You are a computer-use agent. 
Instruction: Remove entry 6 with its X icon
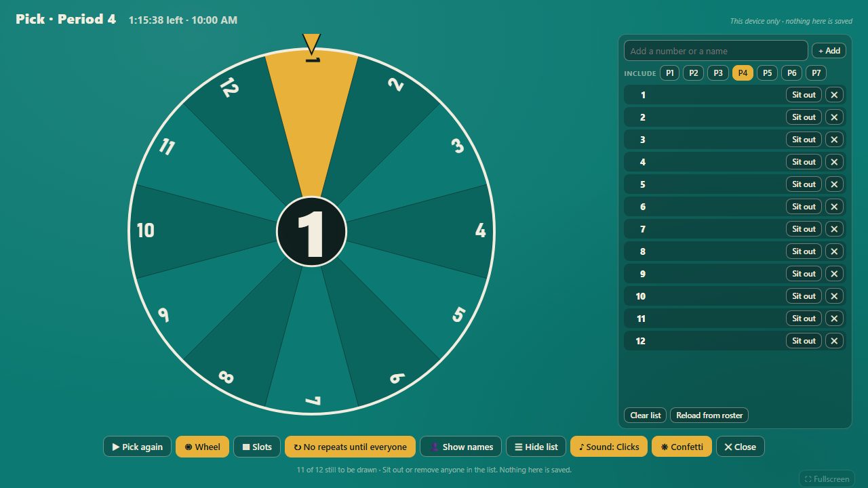pos(834,207)
